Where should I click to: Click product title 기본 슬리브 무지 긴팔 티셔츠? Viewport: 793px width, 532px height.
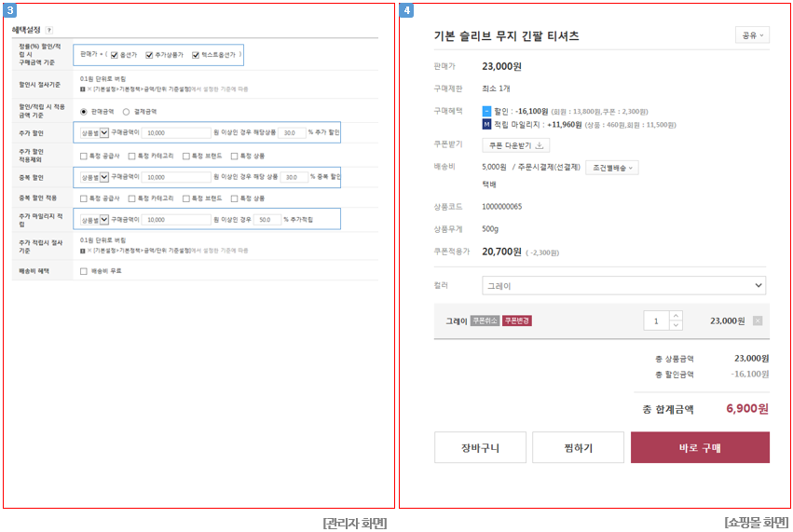pyautogui.click(x=506, y=36)
